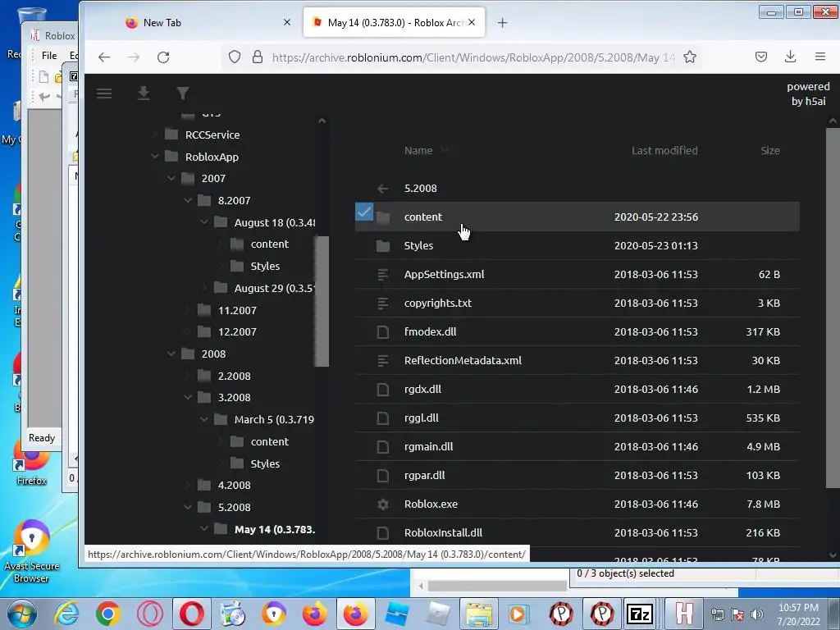Screen dimensions: 840x630
Task: Open the h5ai filter icon
Action: [183, 94]
